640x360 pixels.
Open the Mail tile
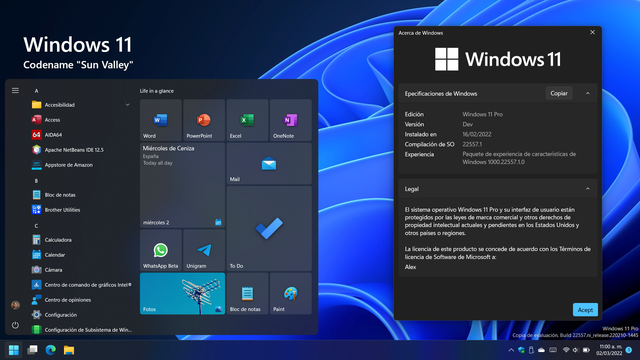click(269, 163)
